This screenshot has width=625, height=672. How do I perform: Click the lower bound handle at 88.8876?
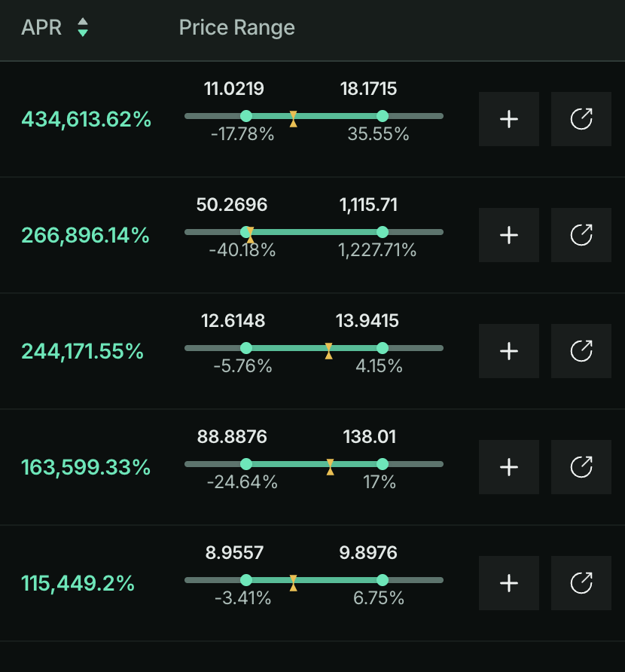[x=246, y=464]
